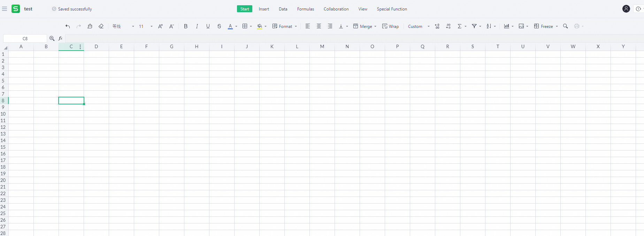Apply cell borders icon
Image resolution: width=644 pixels, height=236 pixels.
click(245, 26)
